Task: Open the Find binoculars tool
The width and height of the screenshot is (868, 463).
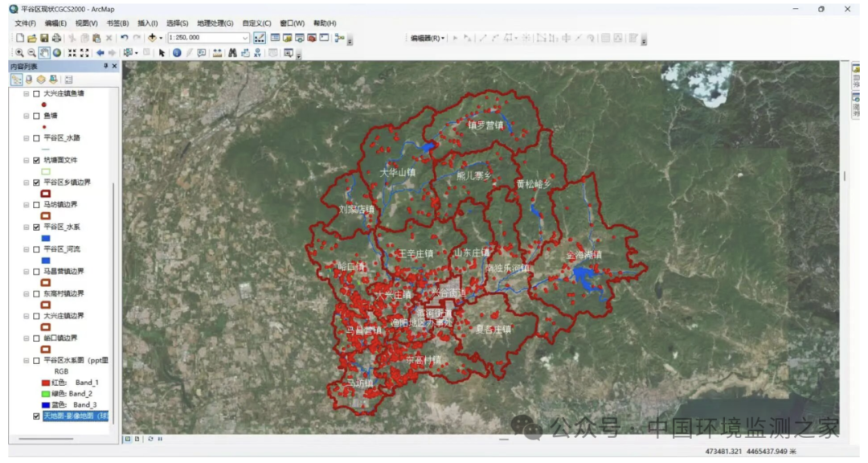Action: [232, 53]
